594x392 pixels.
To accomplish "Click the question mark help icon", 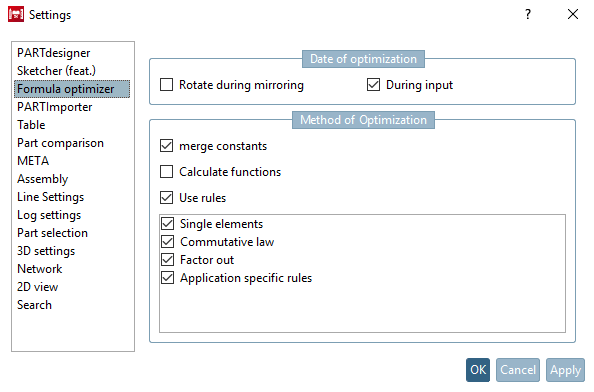I will coord(528,14).
